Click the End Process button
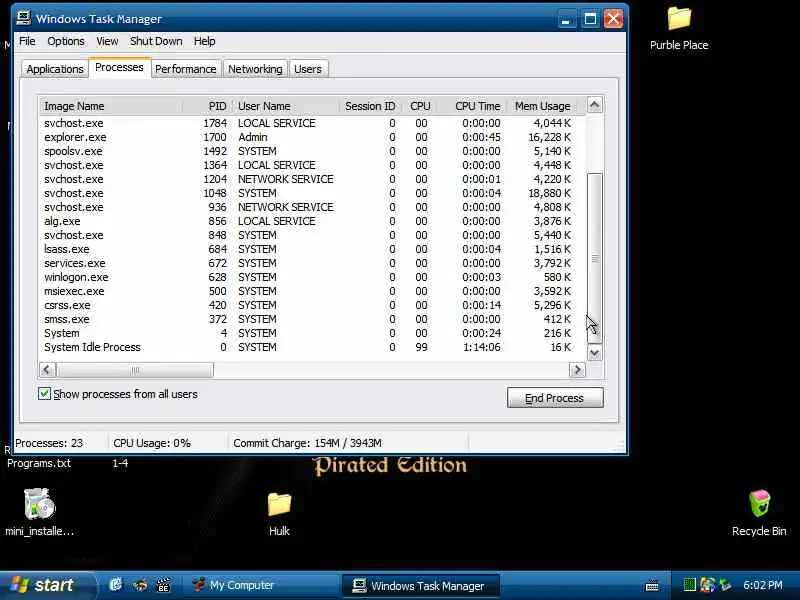Screen dimensions: 800x600 pyautogui.click(x=555, y=397)
